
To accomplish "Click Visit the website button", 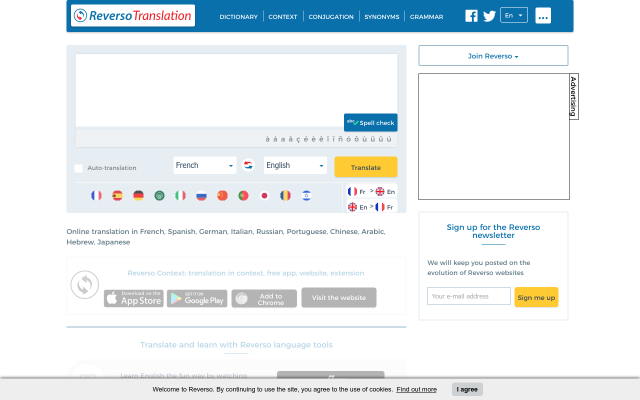I will tap(339, 298).
